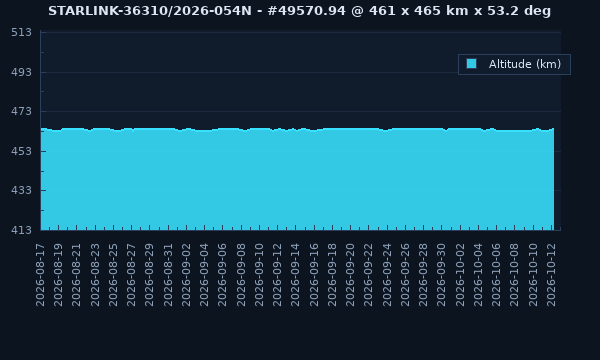The height and width of the screenshot is (360, 600).
Task: Click the x-axis date 2026-08-23
Action: tap(95, 275)
